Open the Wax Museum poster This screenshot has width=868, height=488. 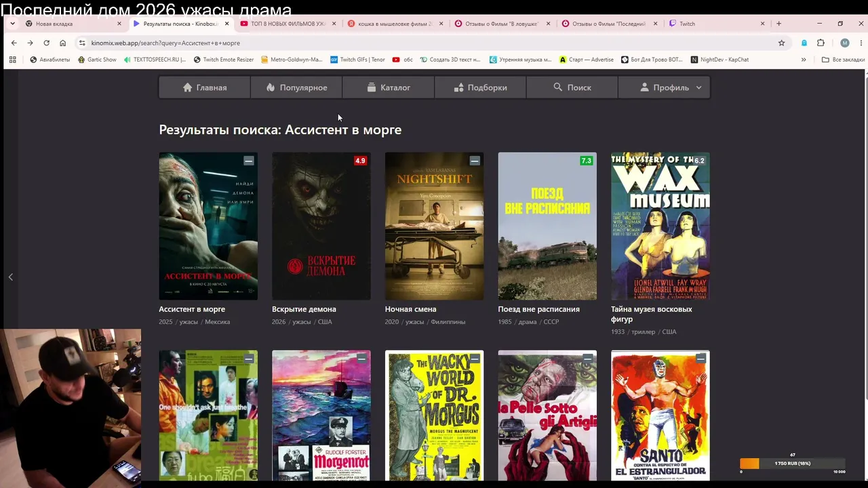(660, 226)
